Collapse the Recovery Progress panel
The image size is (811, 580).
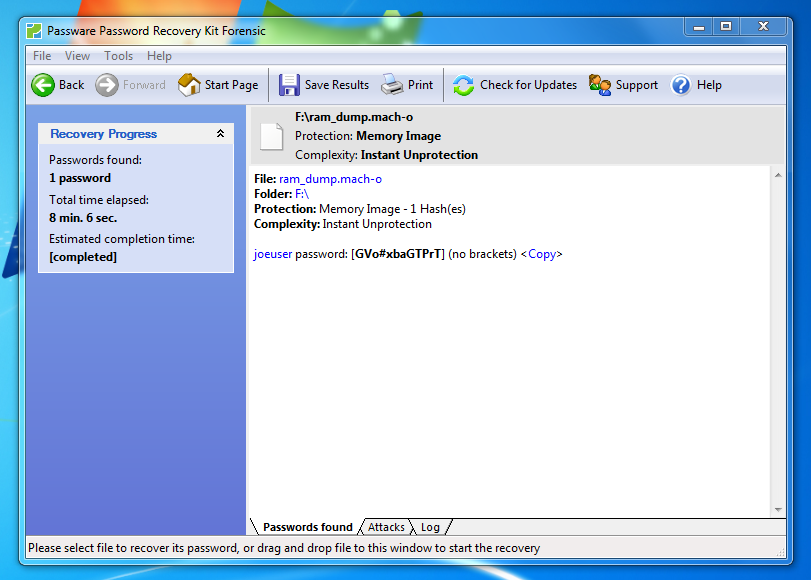click(220, 134)
